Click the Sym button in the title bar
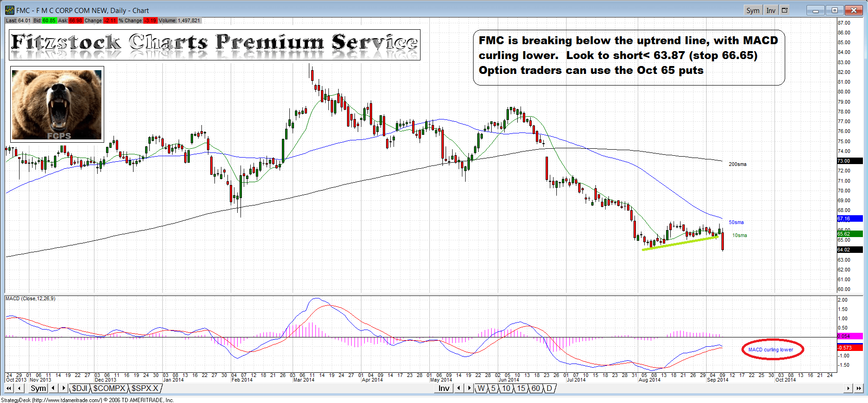 [x=753, y=10]
